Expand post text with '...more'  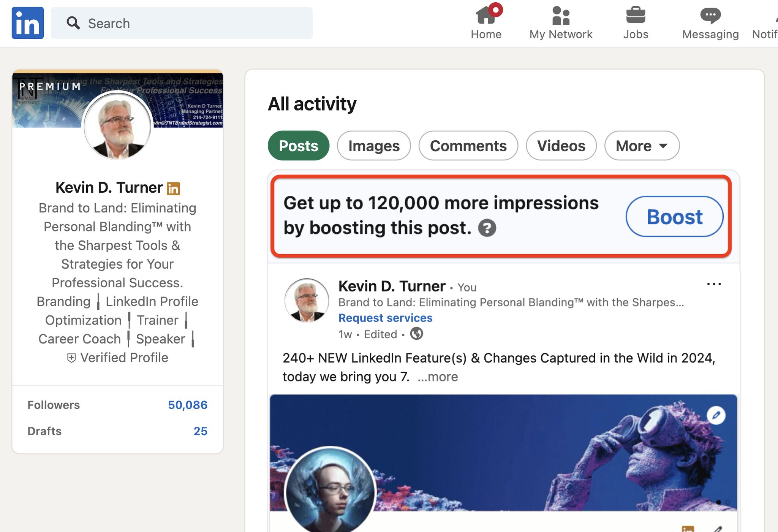point(438,377)
